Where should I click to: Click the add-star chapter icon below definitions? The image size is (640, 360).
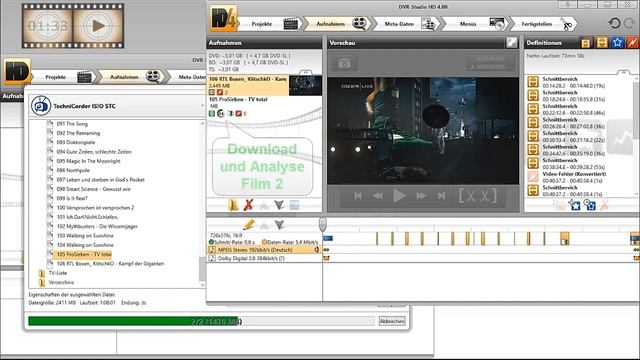point(575,205)
